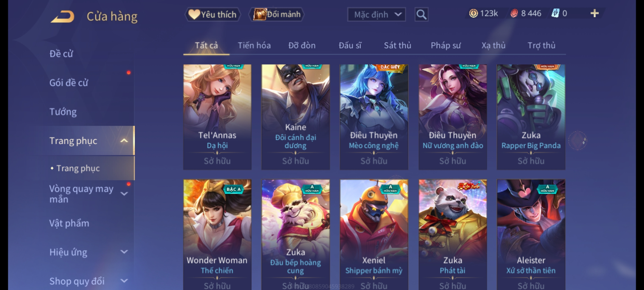This screenshot has height=290, width=644.
Task: Switch to the Sát thủ tab
Action: click(x=397, y=45)
